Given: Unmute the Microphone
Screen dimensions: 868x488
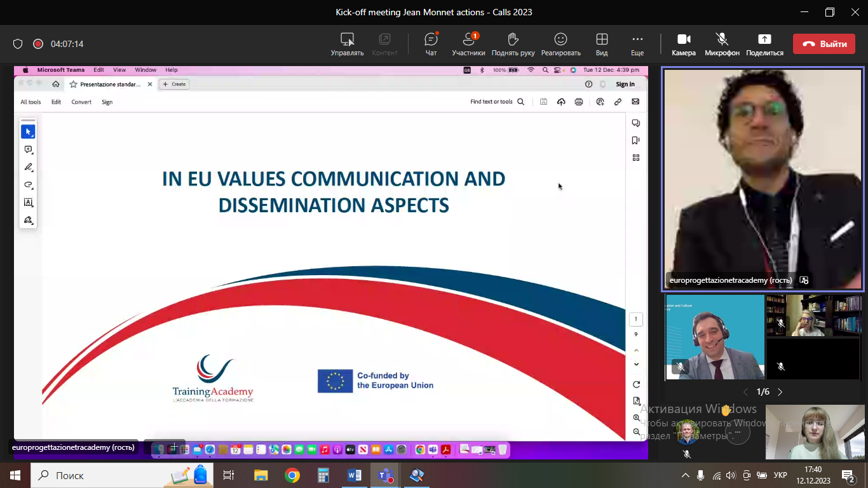Looking at the screenshot, I should tap(722, 44).
